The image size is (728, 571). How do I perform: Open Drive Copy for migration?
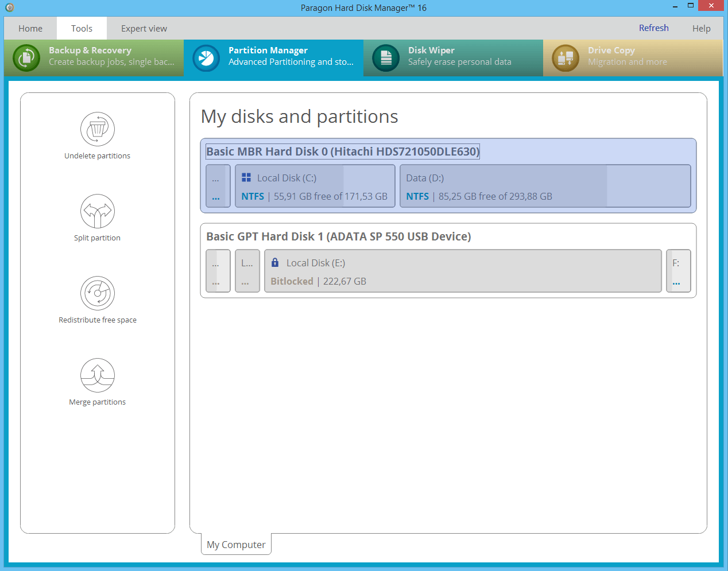pos(632,57)
